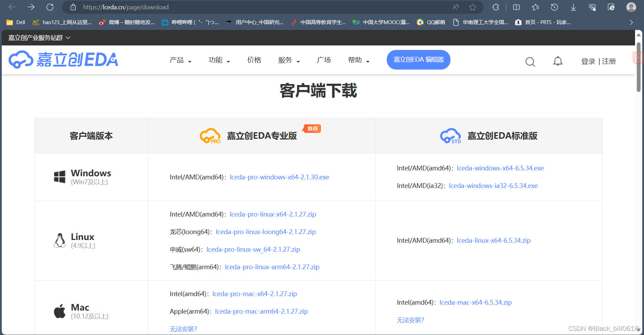Click 登录 link
The height and width of the screenshot is (335, 644).
pos(588,61)
